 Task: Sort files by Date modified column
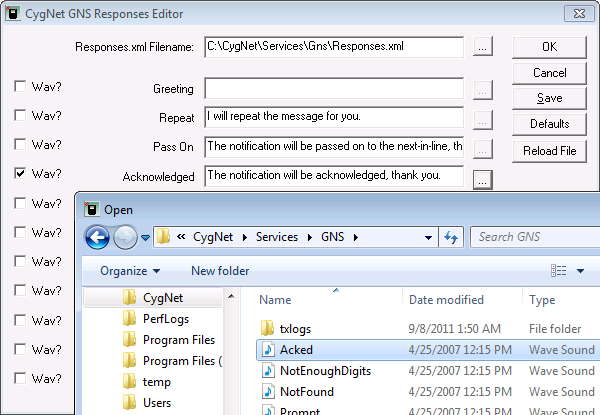[446, 299]
